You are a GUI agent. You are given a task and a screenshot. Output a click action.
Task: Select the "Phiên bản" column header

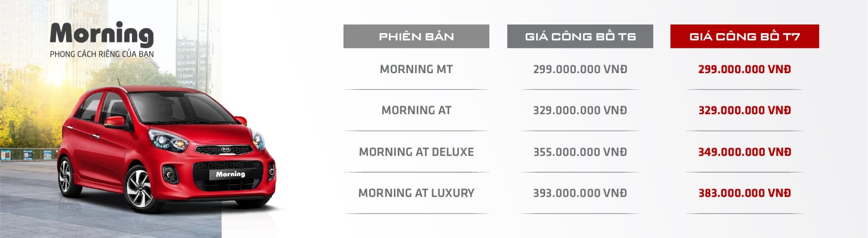[416, 37]
